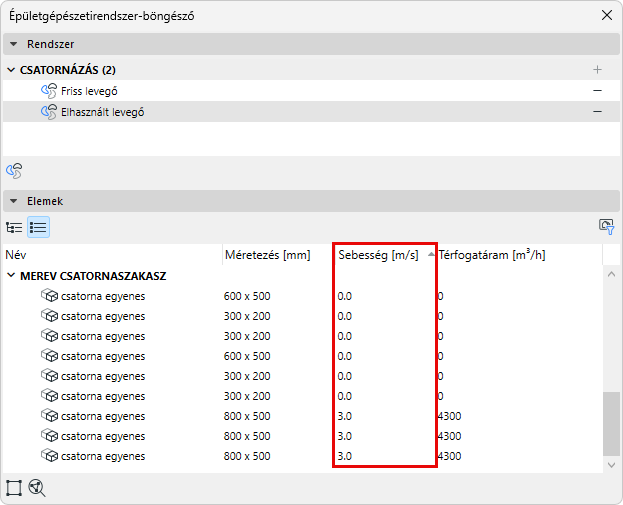Switch Elemek to hierarchical tree view
This screenshot has width=623, height=505.
pyautogui.click(x=14, y=227)
